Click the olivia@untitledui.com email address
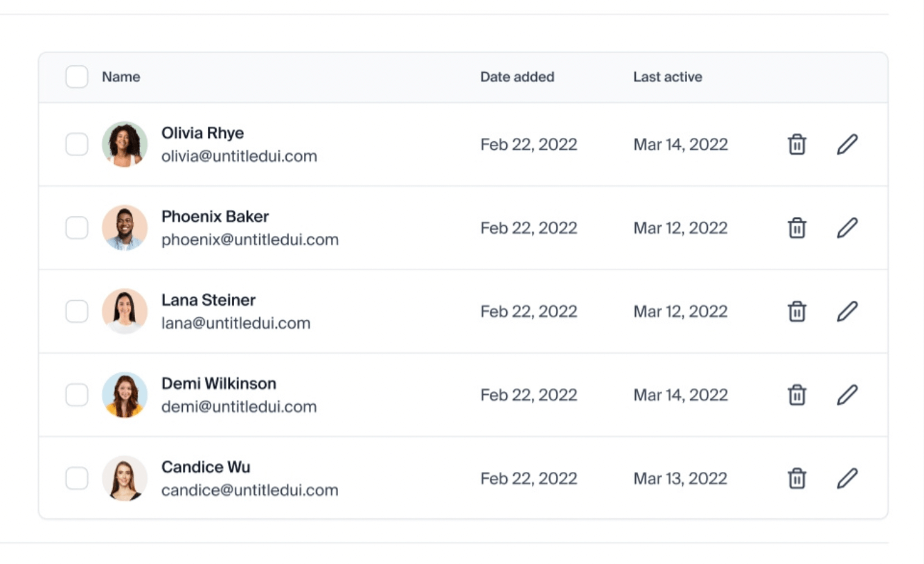This screenshot has width=924, height=564. (x=239, y=157)
